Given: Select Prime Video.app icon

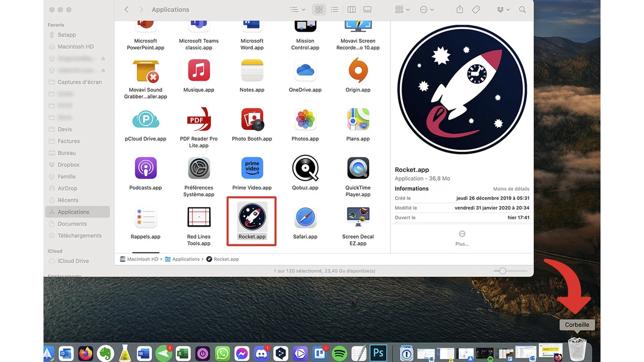Looking at the screenshot, I should click(252, 168).
